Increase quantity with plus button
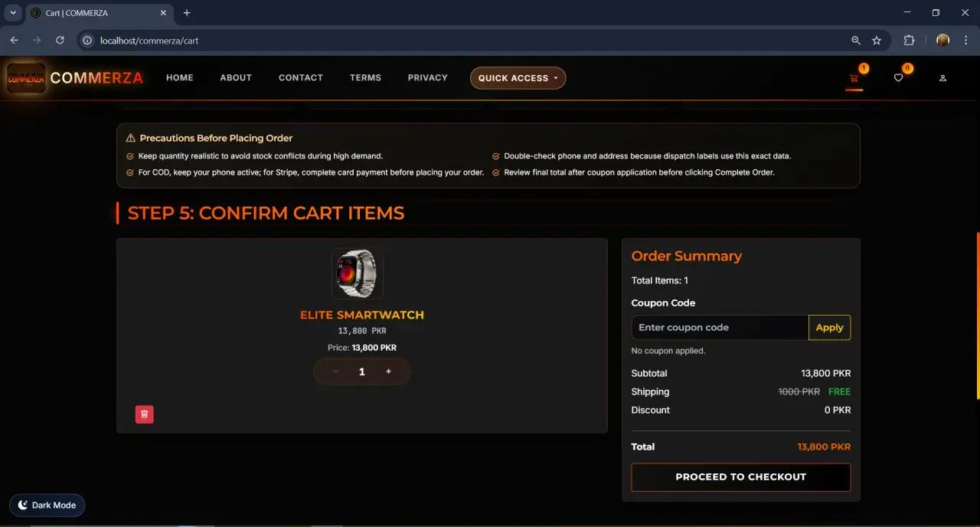The width and height of the screenshot is (980, 527). coord(388,372)
